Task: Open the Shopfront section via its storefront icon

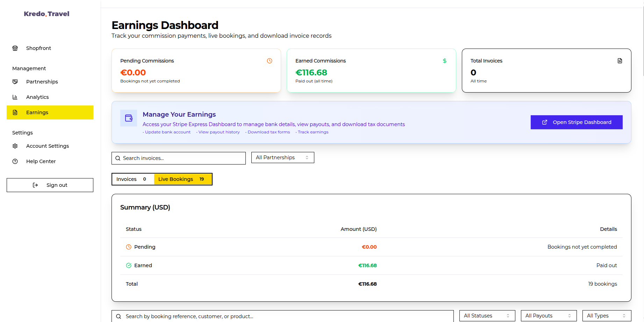Action: click(15, 48)
